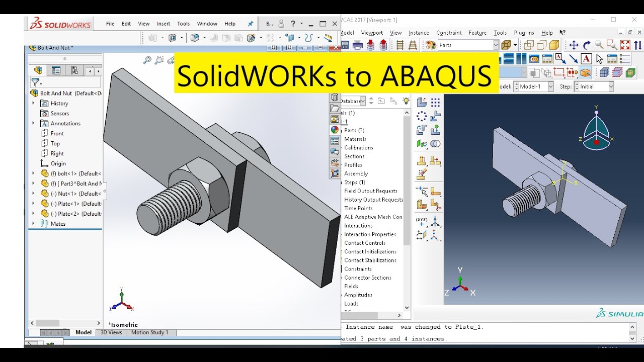
Task: Open the Abaqus Constraint menu
Action: pos(449,33)
